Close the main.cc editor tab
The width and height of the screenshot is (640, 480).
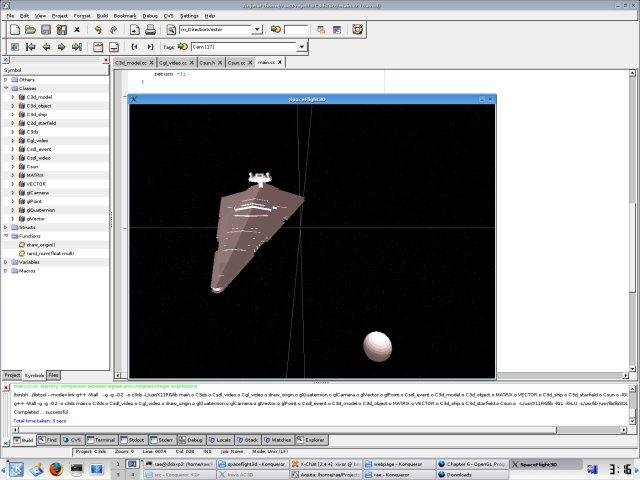click(x=282, y=62)
